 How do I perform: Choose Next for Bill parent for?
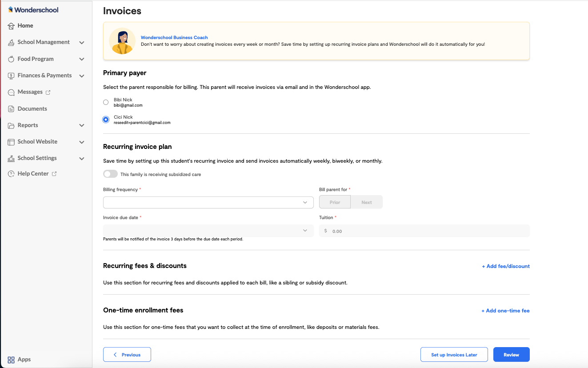pos(367,202)
